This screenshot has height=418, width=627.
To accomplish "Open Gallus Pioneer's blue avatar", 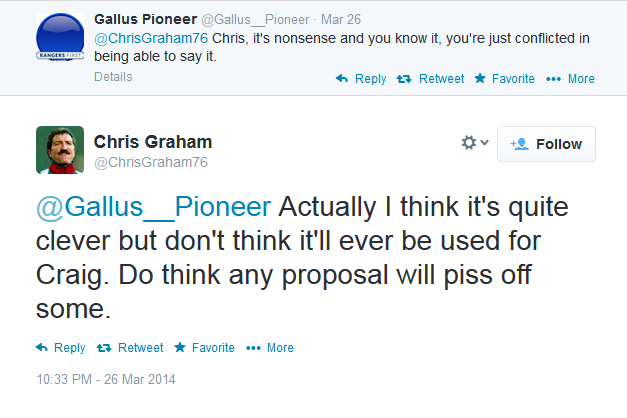I will (x=60, y=37).
